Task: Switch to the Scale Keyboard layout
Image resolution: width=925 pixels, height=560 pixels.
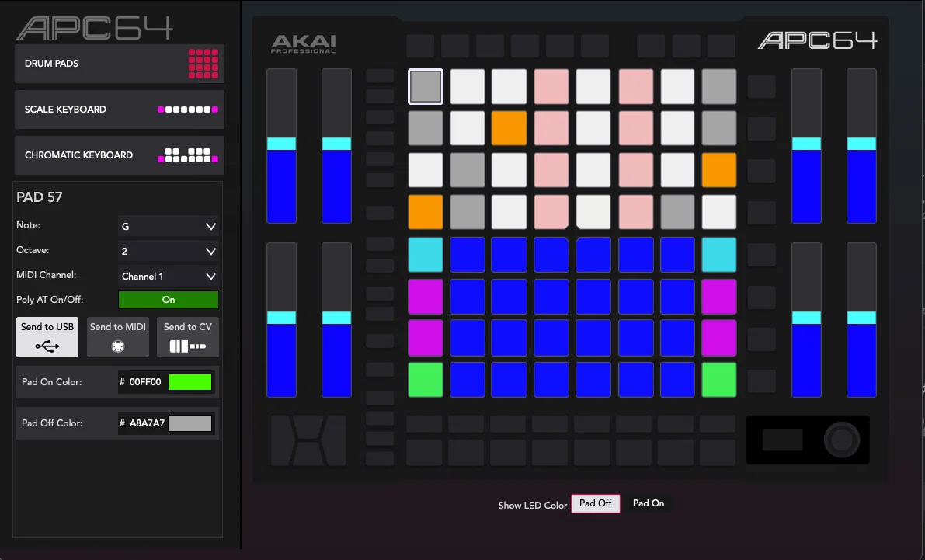Action: 119,110
